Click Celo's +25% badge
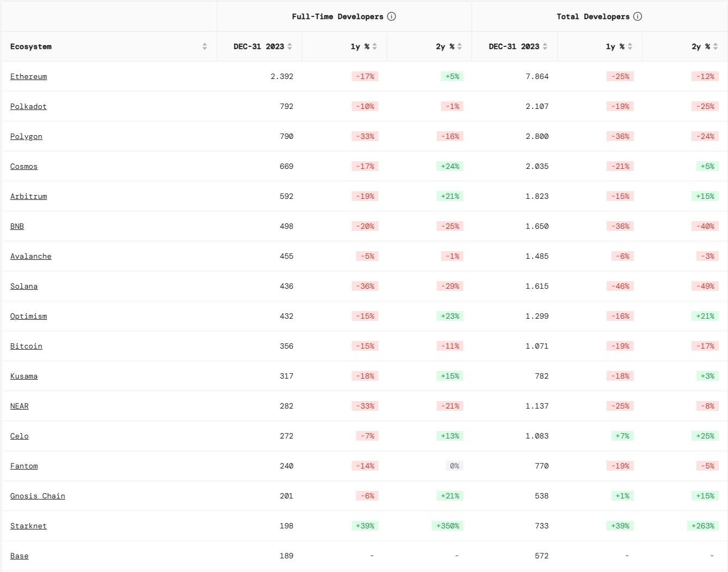728x572 pixels. pyautogui.click(x=705, y=436)
